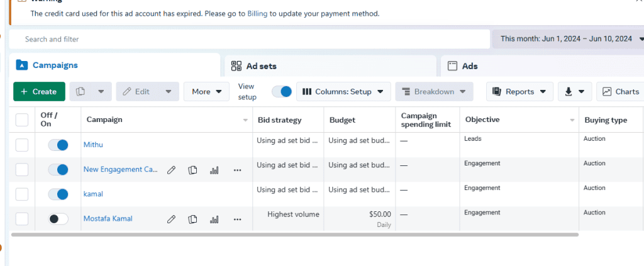Viewport: 644px width, 266px height.
Task: Click the Search and filter field
Action: [250, 39]
